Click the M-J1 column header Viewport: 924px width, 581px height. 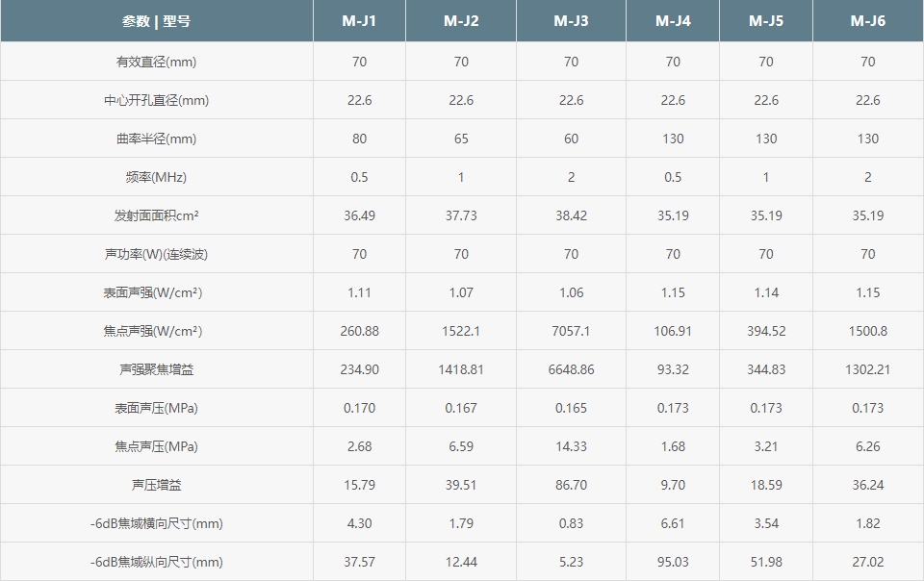pos(359,21)
